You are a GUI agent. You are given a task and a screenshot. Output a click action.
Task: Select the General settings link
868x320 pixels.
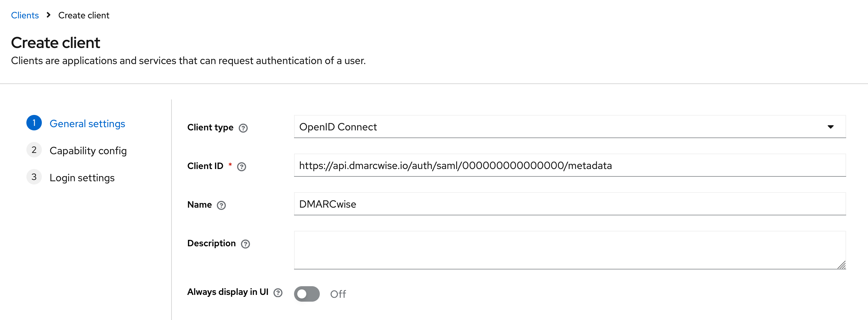click(87, 123)
